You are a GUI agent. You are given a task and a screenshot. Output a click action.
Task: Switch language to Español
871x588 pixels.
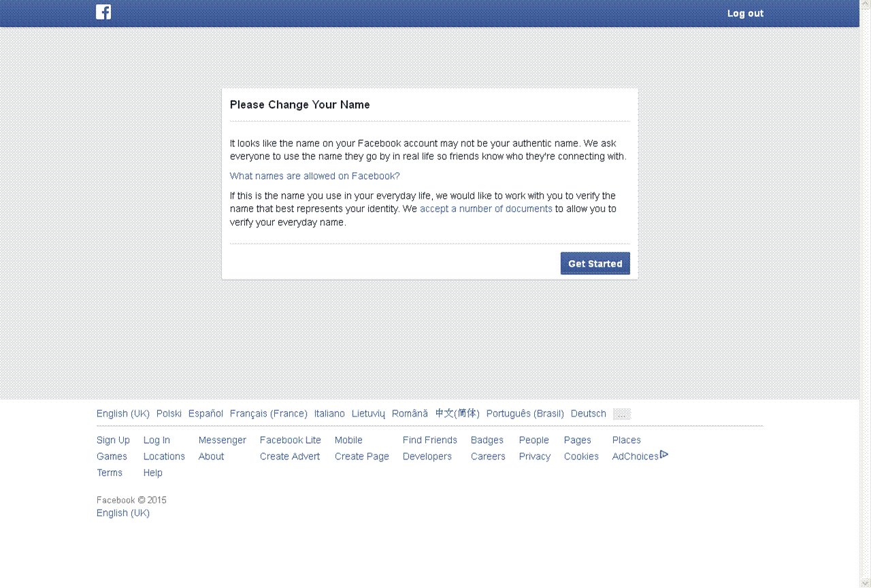tap(206, 413)
